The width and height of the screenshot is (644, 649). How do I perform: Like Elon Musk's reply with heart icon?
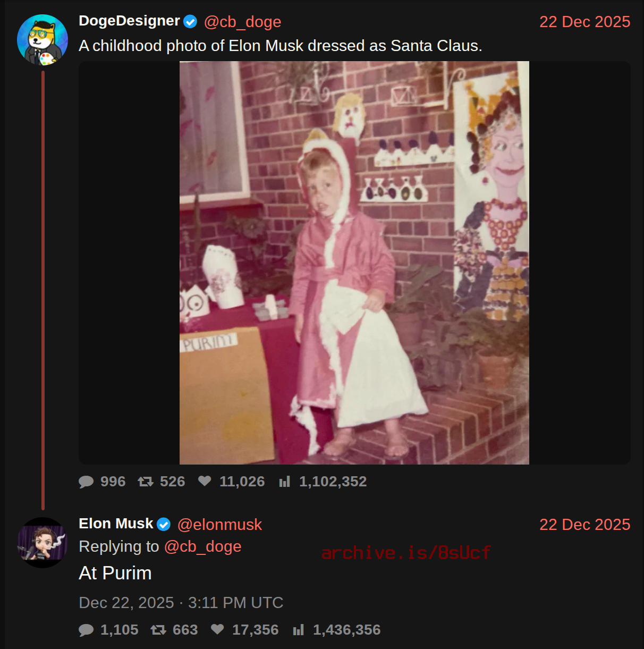click(x=217, y=629)
